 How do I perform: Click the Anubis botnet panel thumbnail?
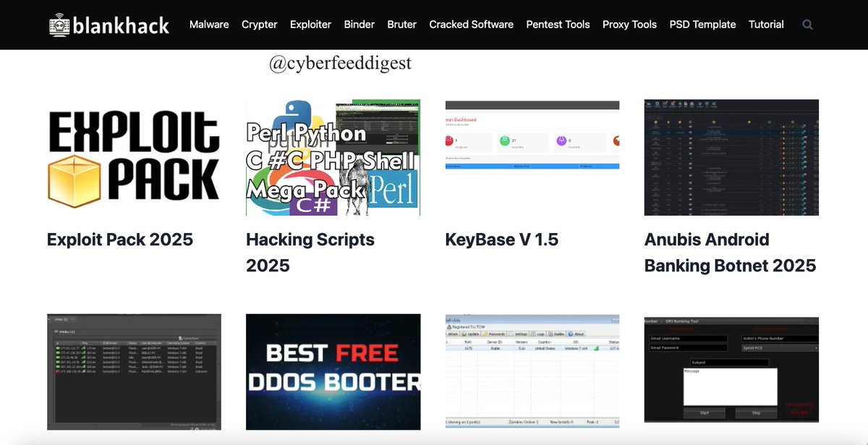pyautogui.click(x=731, y=158)
